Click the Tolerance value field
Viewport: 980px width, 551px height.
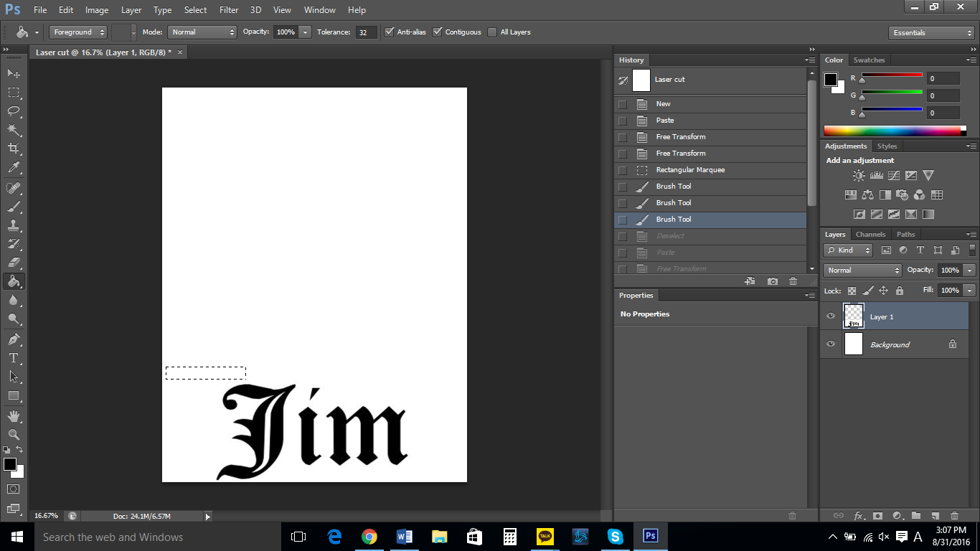tap(366, 32)
